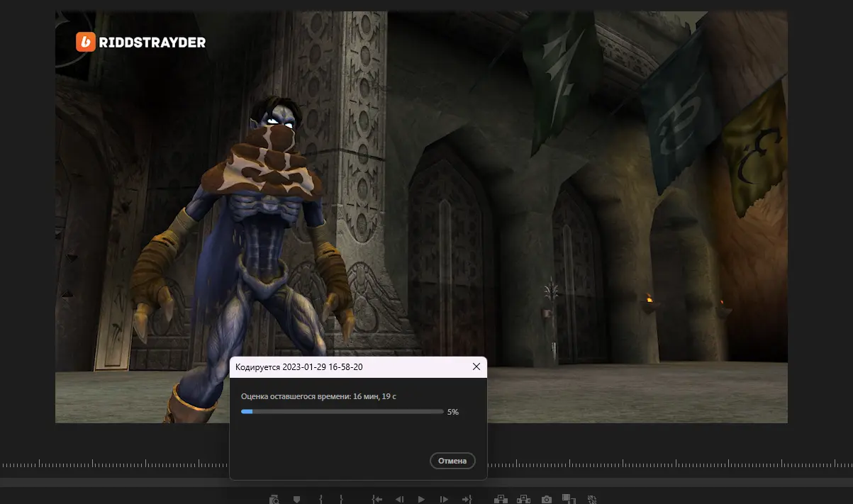Click the Extract button
This screenshot has width=853, height=504.
524,499
